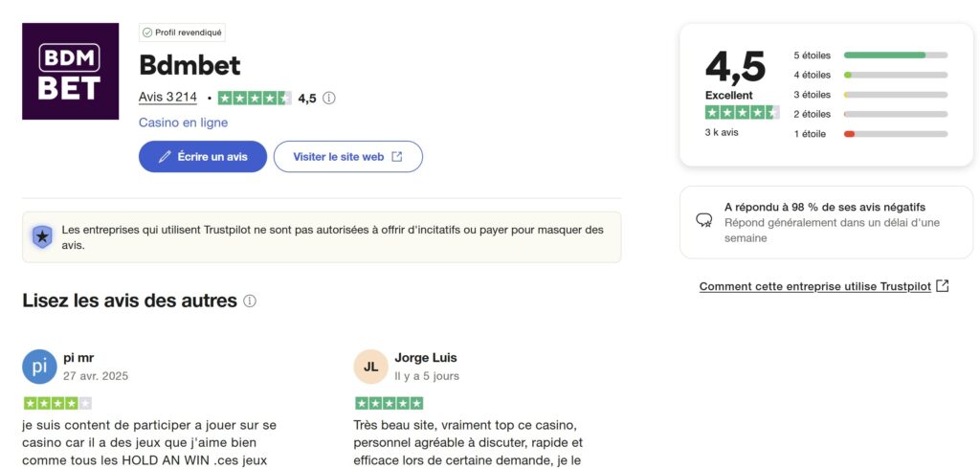The width and height of the screenshot is (980, 469).
Task: Click the JL avatar of Jorge Luis
Action: click(370, 367)
